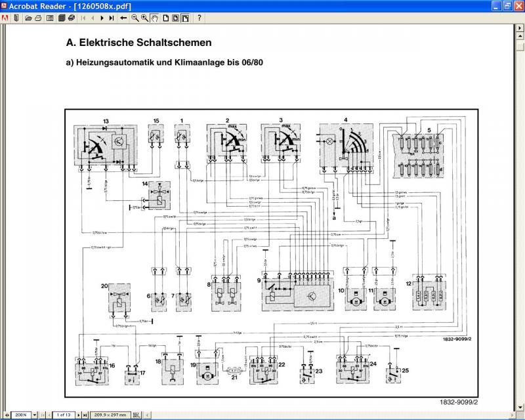Screen dimensions: 525x420
Task: Click the Open file folder icon
Action: point(28,18)
